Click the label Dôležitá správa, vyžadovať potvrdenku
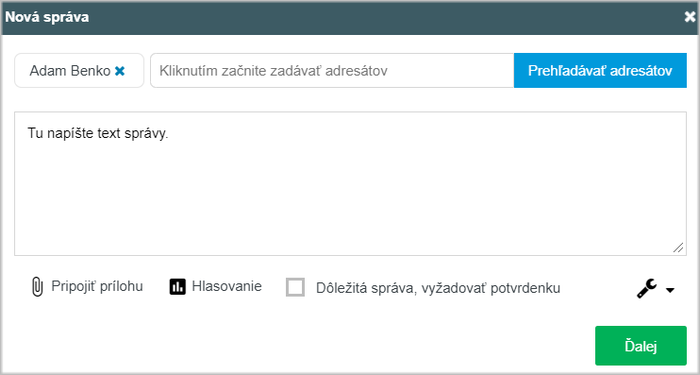The height and width of the screenshot is (375, 700). pyautogui.click(x=438, y=288)
